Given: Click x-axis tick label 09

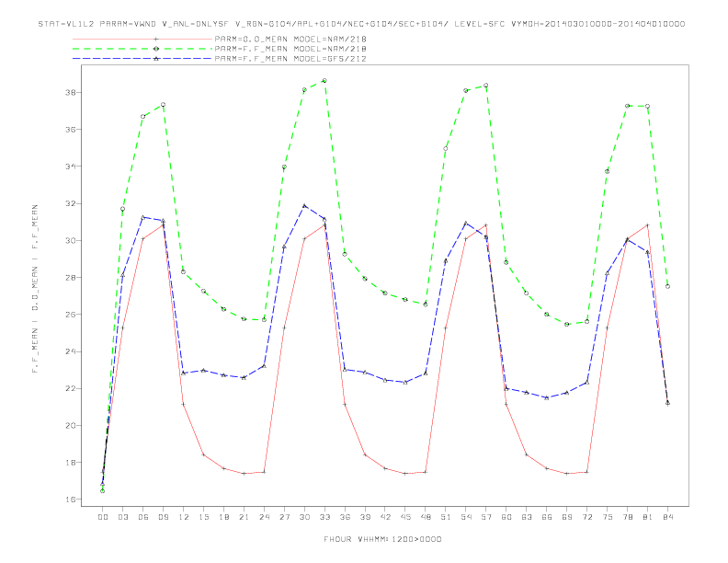Looking at the screenshot, I should [x=164, y=517].
